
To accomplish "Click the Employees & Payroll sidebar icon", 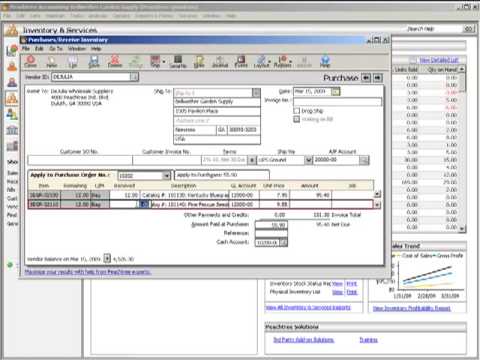I will 12,114.
